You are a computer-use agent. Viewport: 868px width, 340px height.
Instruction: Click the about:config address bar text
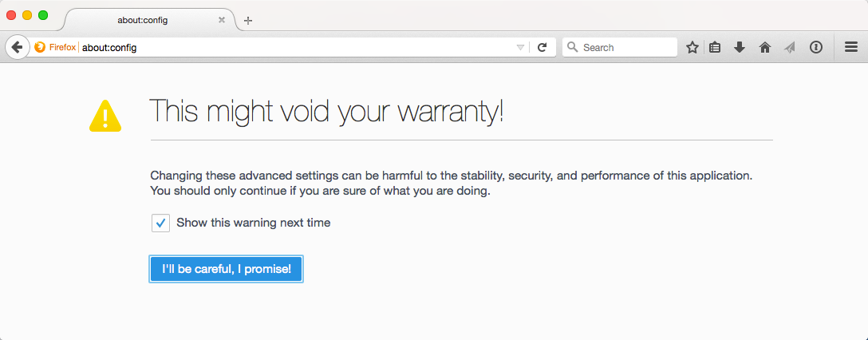coord(109,48)
